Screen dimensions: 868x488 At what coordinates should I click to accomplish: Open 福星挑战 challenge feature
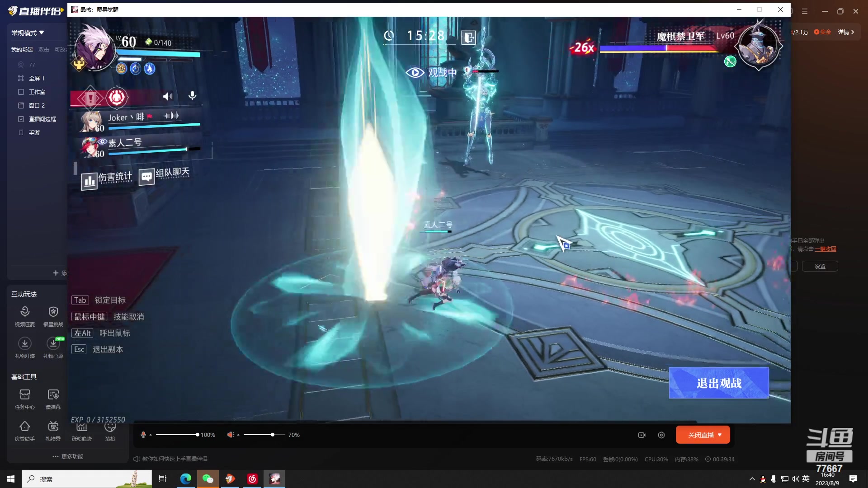[x=53, y=316]
